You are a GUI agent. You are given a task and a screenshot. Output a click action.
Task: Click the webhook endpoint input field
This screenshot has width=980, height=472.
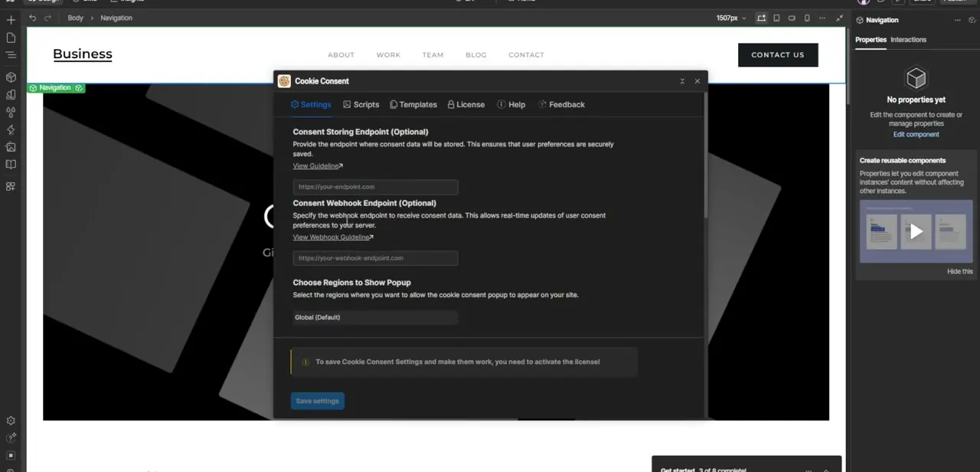(x=375, y=258)
